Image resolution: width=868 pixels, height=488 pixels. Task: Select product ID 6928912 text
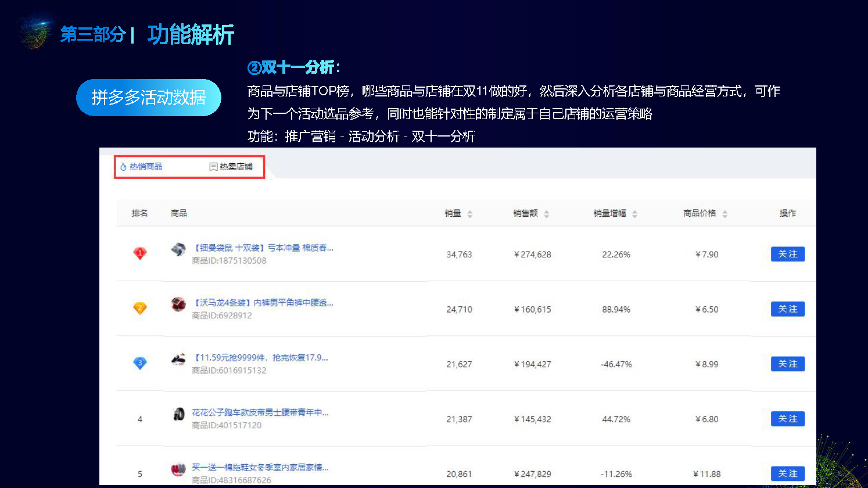222,315
